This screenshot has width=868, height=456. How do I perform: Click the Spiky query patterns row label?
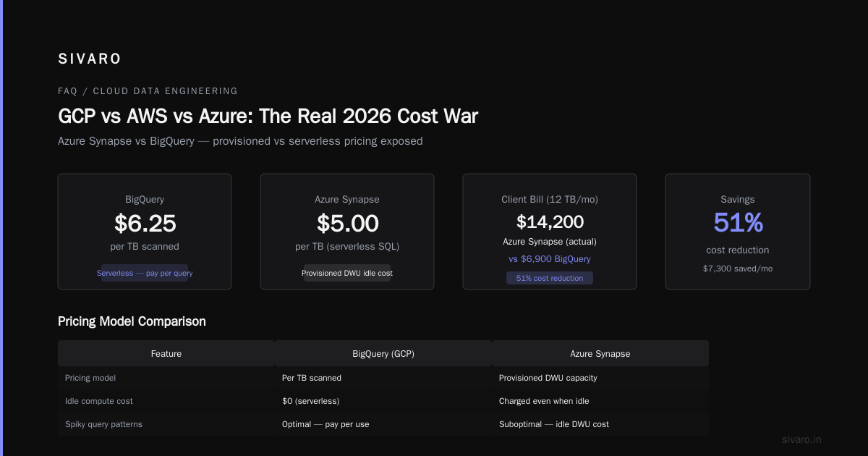coord(103,424)
